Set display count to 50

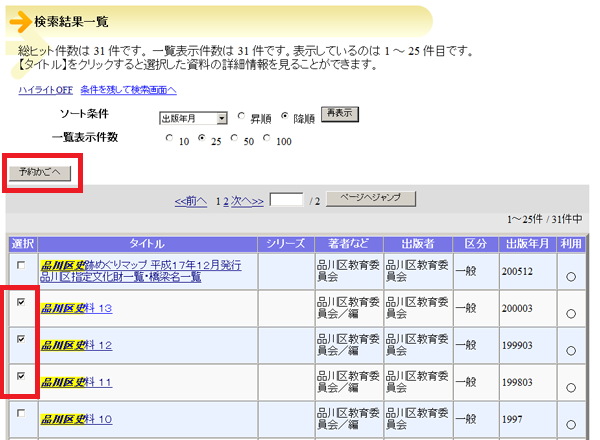(234, 138)
